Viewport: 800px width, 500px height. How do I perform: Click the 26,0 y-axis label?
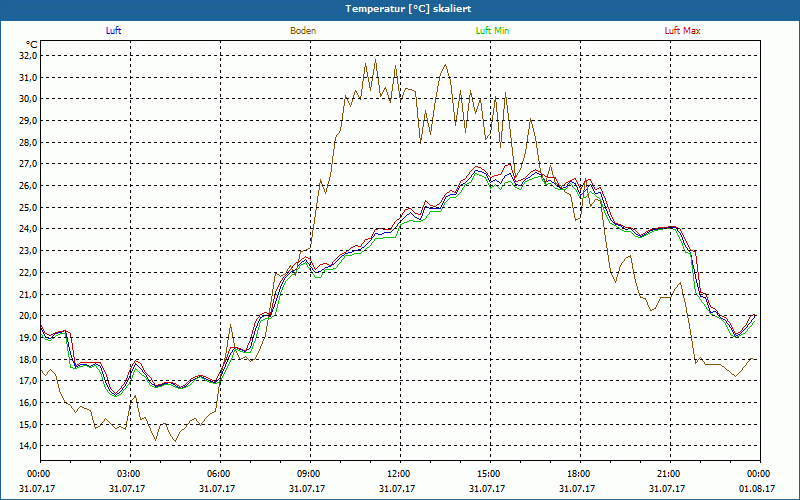click(28, 186)
